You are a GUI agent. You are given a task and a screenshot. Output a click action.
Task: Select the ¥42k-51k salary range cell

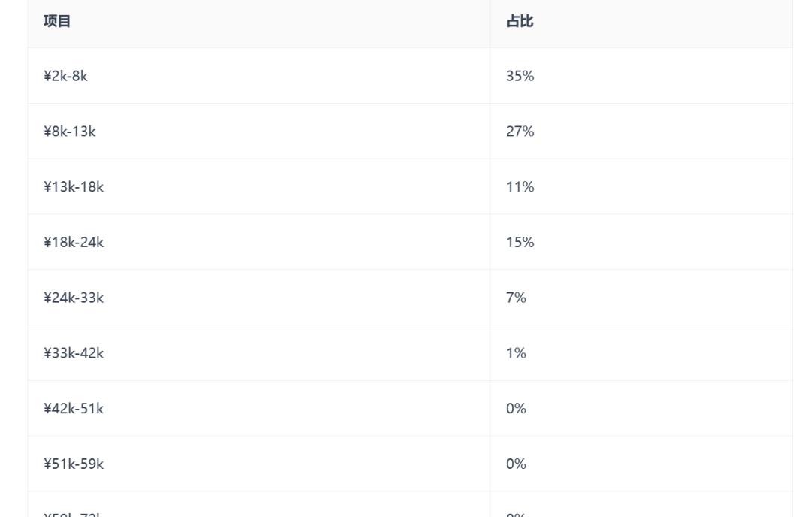click(x=73, y=409)
